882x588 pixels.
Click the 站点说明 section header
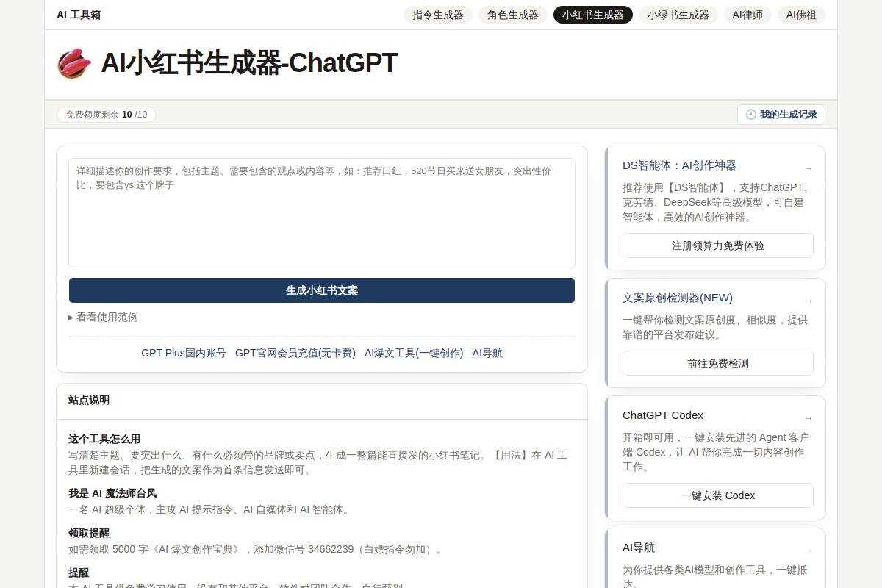89,400
